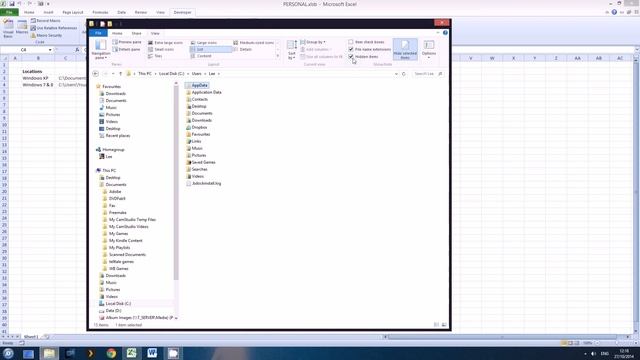The width and height of the screenshot is (640, 360).
Task: Switch to large thumbnails view icon in status bar
Action: click(444, 325)
